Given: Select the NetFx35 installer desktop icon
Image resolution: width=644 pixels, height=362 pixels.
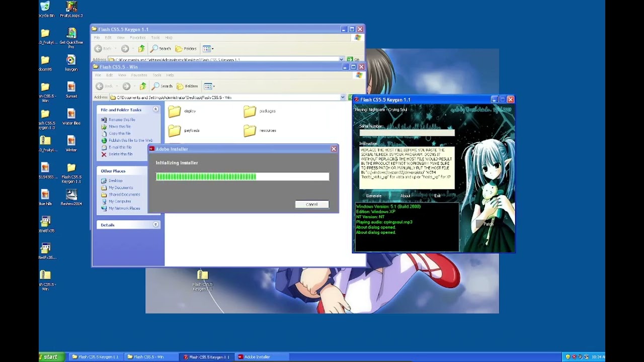Looking at the screenshot, I should tap(46, 250).
